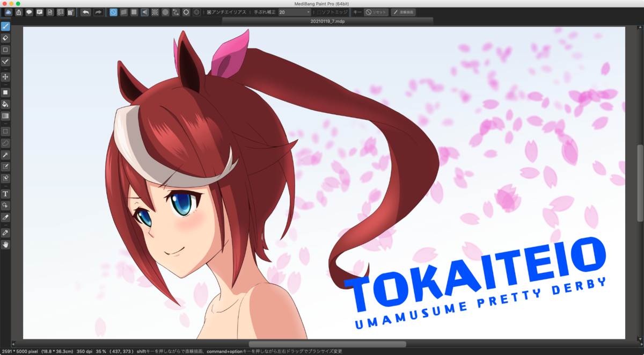The image size is (644, 355).
Task: Select the Operation tool
Action: 5,205
